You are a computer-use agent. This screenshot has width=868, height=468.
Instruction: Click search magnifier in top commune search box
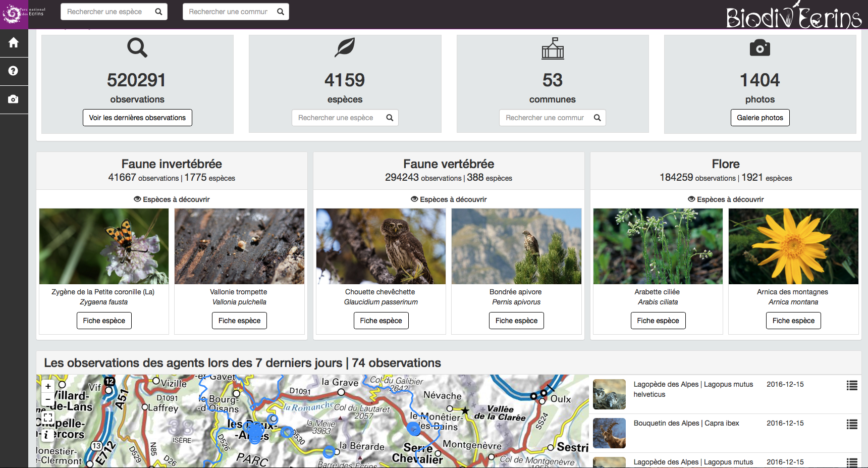coord(281,12)
